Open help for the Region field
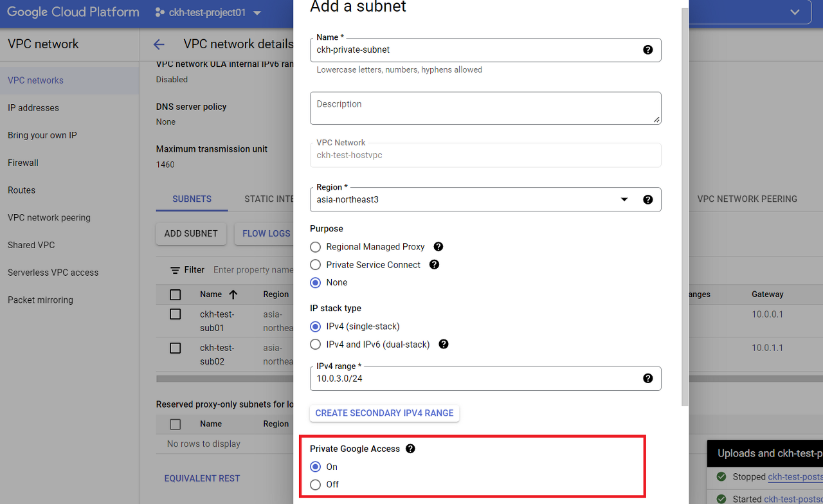The width and height of the screenshot is (823, 504). 647,199
